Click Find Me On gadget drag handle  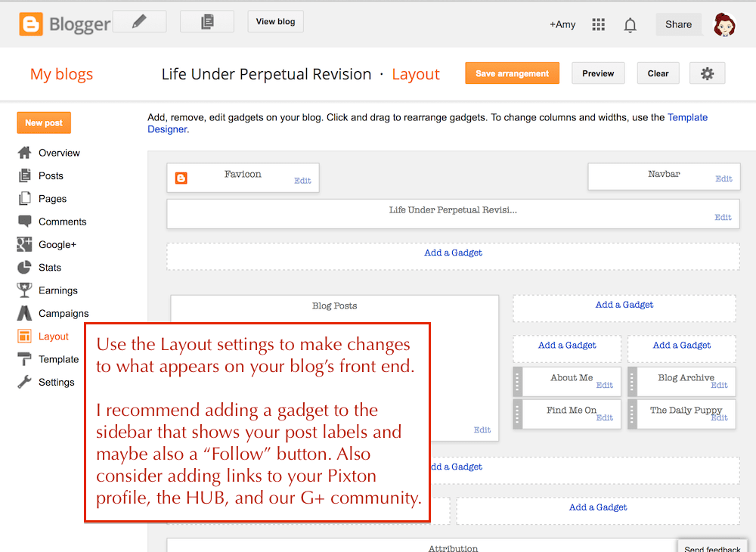tap(517, 414)
